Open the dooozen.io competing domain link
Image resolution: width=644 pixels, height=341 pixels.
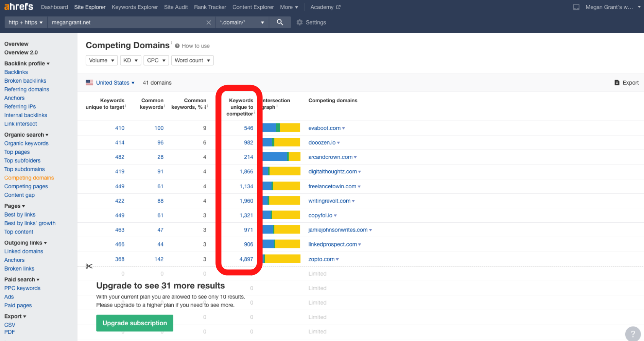pos(322,142)
